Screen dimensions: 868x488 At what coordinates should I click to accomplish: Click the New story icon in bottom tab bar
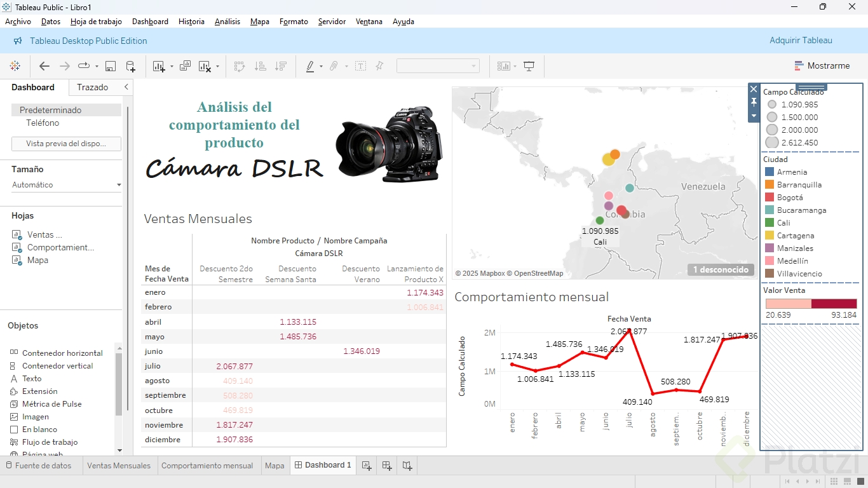[407, 466]
